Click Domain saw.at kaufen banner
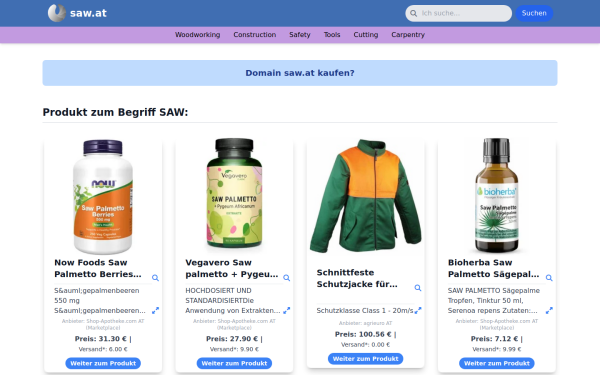The width and height of the screenshot is (600, 375). 300,73
